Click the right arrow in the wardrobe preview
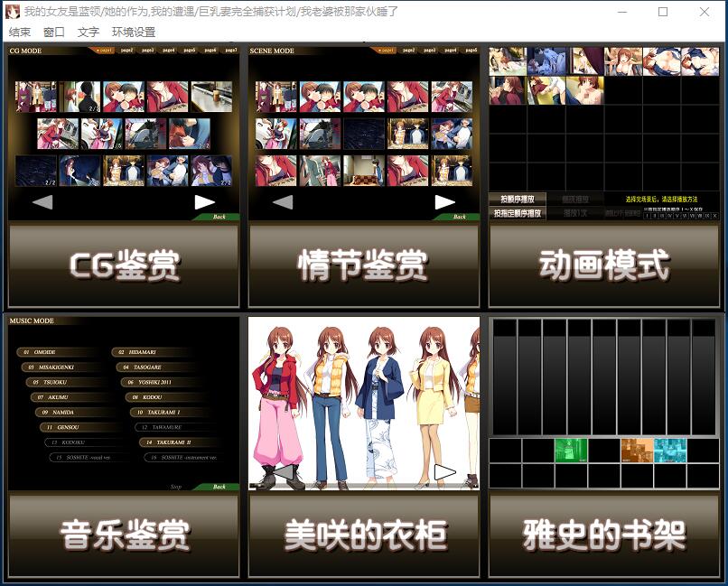The image size is (728, 586). 444,472
